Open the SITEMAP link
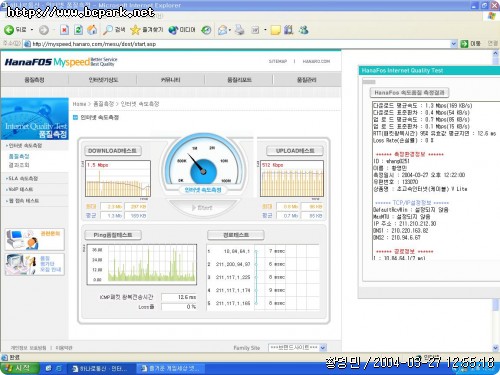This screenshot has height=375, width=500. 278,61
